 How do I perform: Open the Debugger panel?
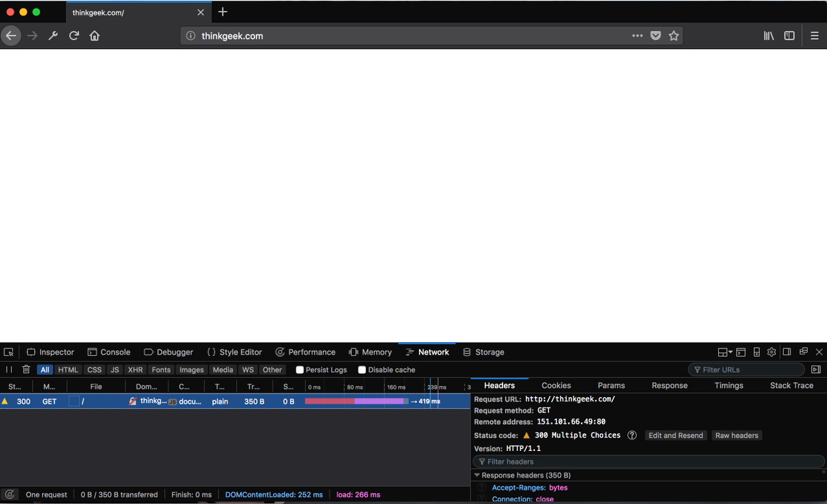pyautogui.click(x=168, y=352)
